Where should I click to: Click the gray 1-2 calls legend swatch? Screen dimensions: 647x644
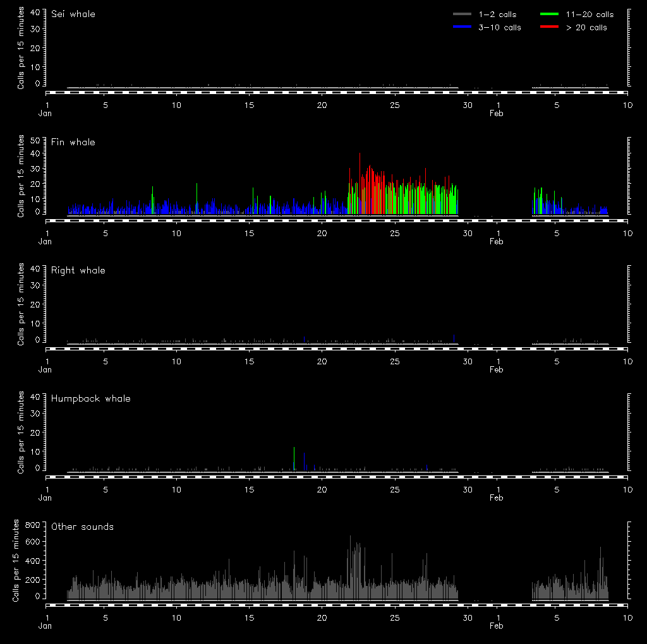(463, 14)
